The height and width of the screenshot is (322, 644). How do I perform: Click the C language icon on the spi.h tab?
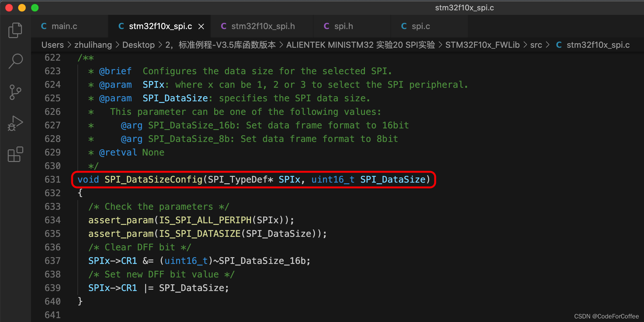pos(326,26)
